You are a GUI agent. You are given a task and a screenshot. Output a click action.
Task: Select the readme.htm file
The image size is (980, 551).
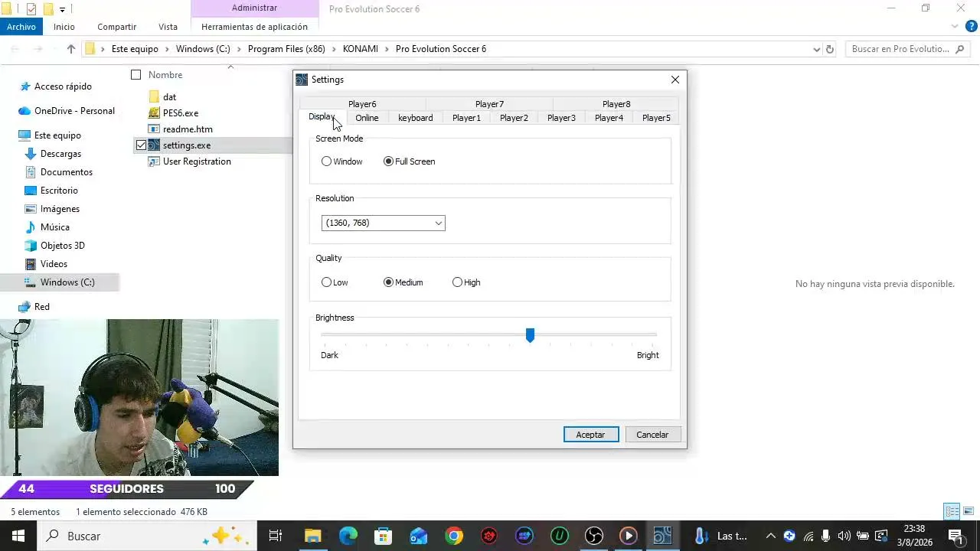188,129
